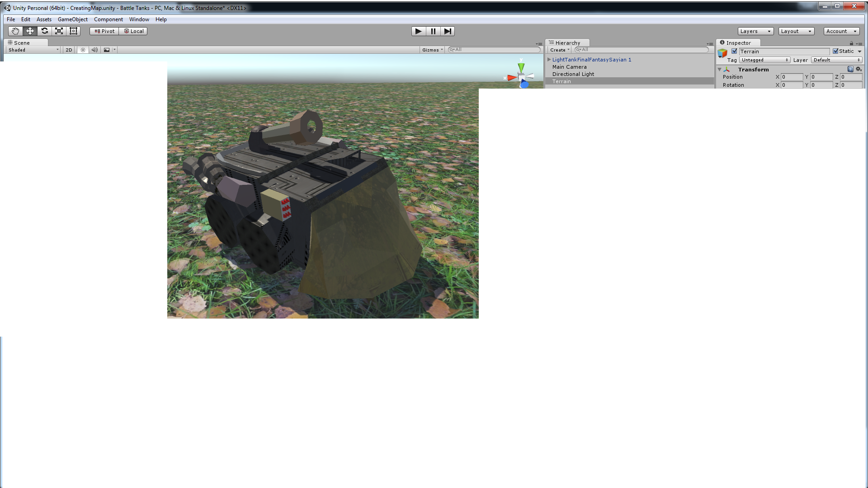Open the GameObject menu
This screenshot has height=488, width=868.
click(72, 19)
